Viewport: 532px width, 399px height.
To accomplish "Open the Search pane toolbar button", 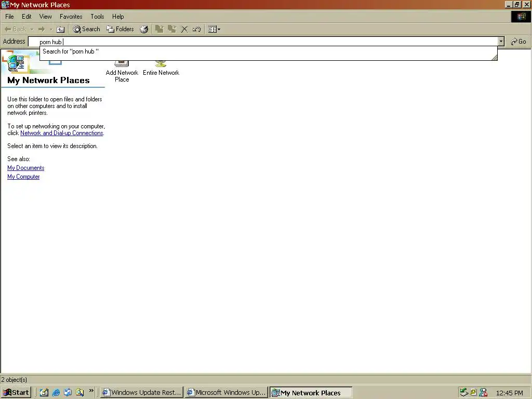I will click(x=87, y=29).
